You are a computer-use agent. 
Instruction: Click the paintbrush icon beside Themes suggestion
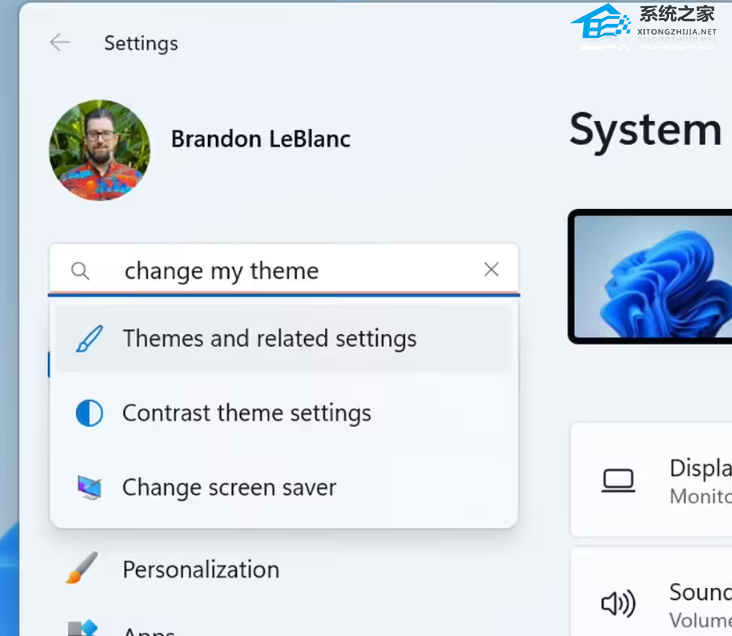89,339
